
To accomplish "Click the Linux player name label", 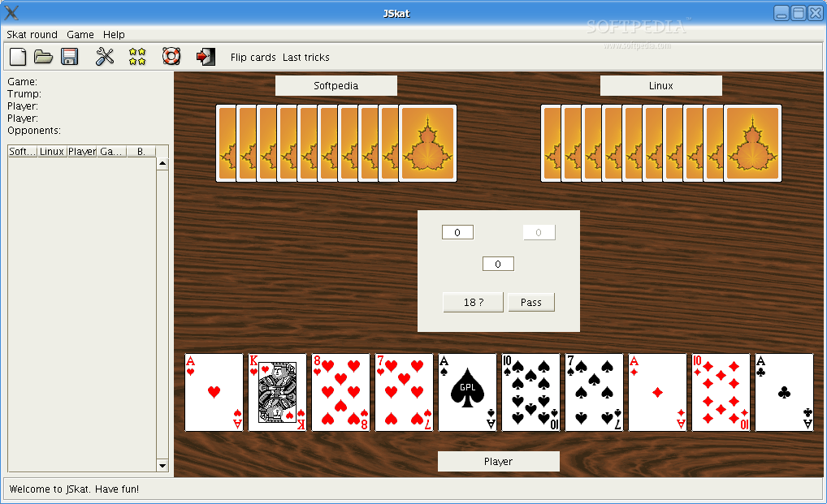I will [660, 85].
